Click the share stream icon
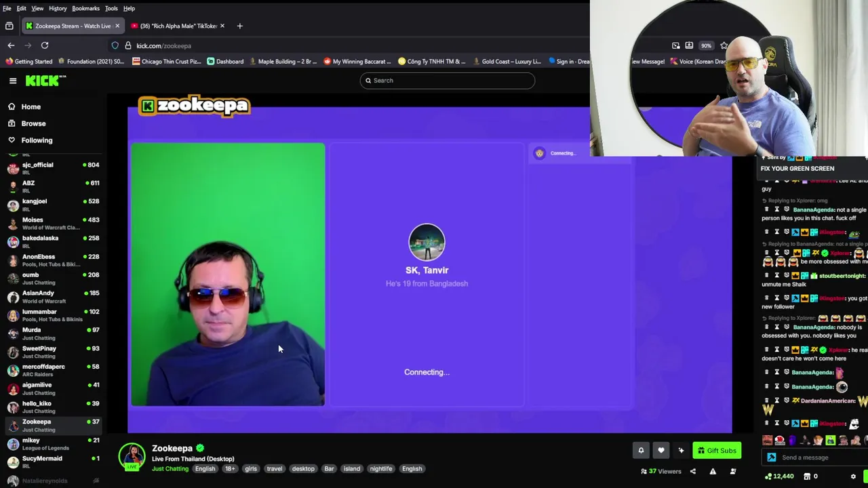868x488 pixels. click(693, 472)
